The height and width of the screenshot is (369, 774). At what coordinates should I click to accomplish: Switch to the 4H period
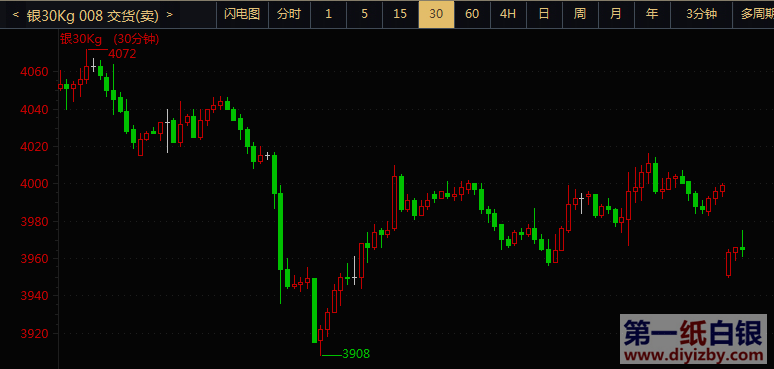coord(508,14)
